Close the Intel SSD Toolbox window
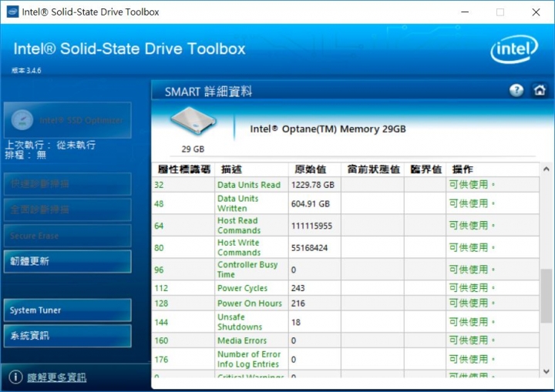The height and width of the screenshot is (392, 555). pyautogui.click(x=536, y=12)
